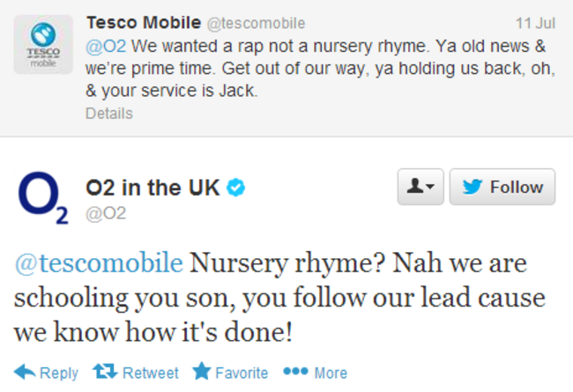Click the O2 in the UK name
Image resolution: width=573 pixels, height=392 pixels.
tap(153, 188)
